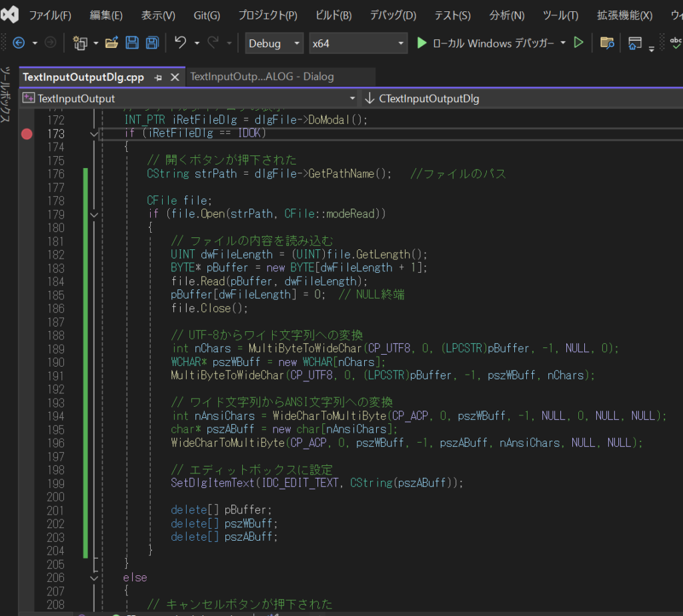Collapse the code block at line 179
The image size is (683, 616).
click(x=93, y=215)
